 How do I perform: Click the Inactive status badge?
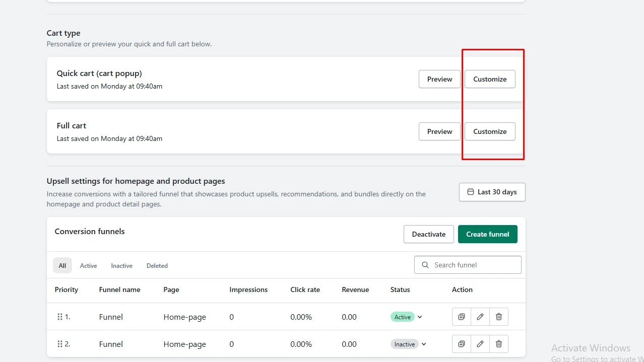click(x=404, y=344)
